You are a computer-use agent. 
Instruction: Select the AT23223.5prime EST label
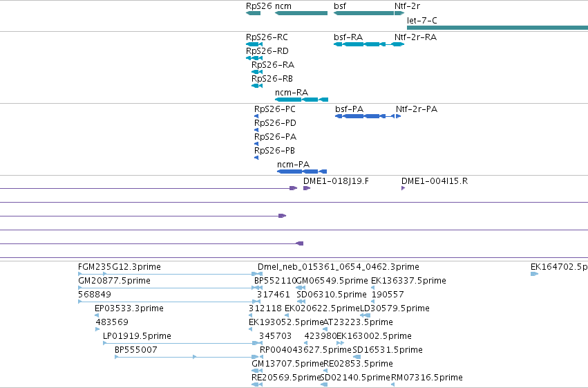click(358, 322)
